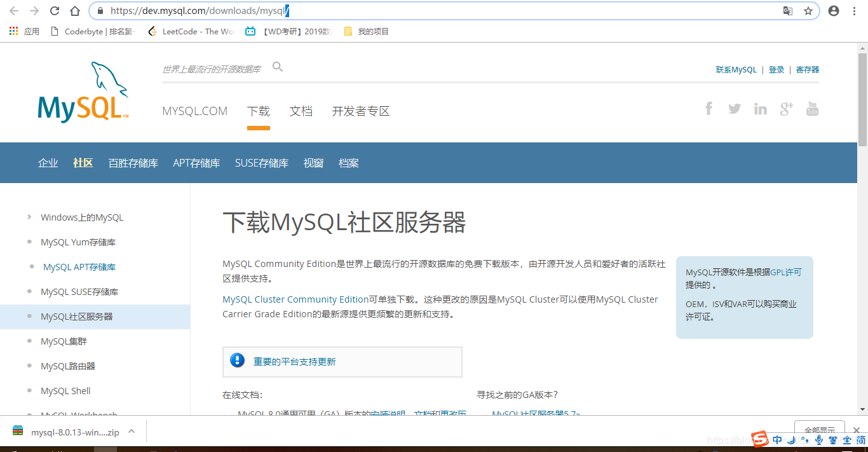Open MySQL APT存储库 in the sidebar
This screenshot has height=452, width=868.
pos(79,267)
